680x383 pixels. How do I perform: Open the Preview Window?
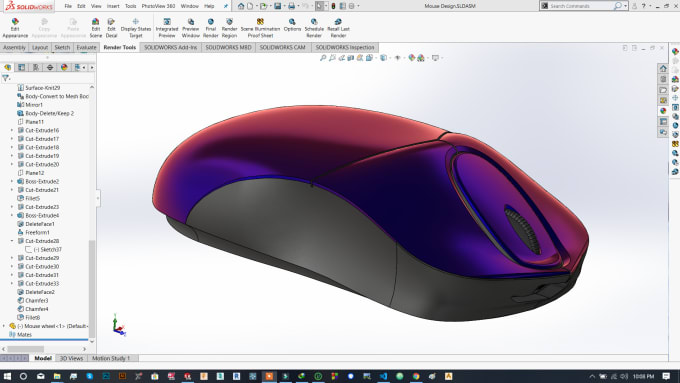point(190,28)
